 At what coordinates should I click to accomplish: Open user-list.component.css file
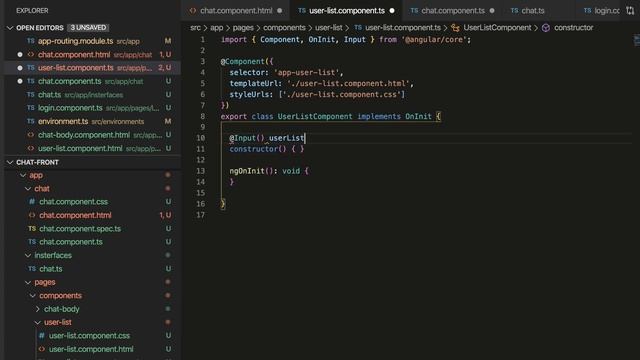pos(92,336)
